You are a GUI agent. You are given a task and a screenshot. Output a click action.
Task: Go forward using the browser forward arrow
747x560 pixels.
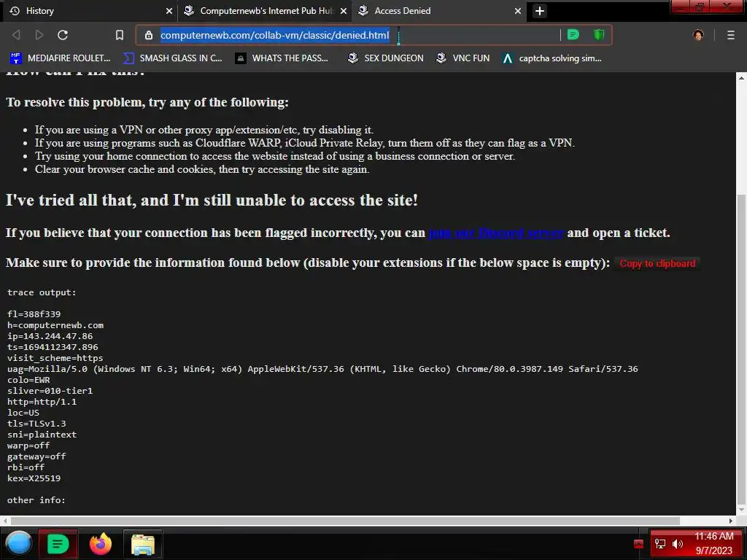pyautogui.click(x=39, y=35)
